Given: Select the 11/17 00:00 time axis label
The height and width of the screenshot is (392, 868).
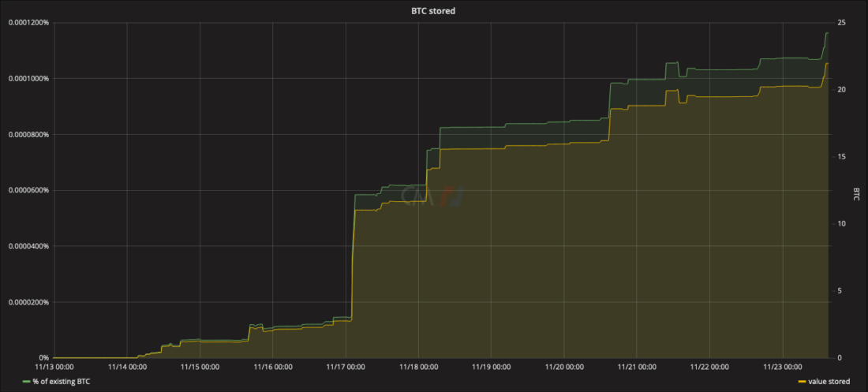Looking at the screenshot, I should 346,367.
